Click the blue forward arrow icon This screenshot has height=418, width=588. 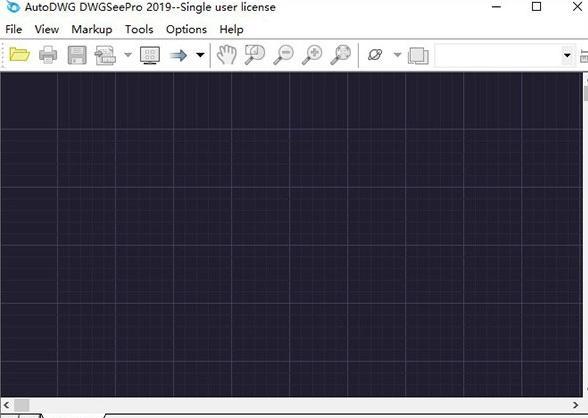pos(178,55)
